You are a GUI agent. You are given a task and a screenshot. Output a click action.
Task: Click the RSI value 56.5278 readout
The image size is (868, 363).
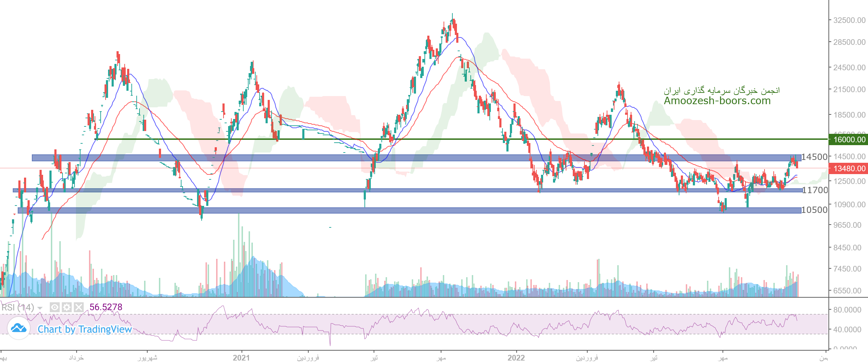point(106,307)
